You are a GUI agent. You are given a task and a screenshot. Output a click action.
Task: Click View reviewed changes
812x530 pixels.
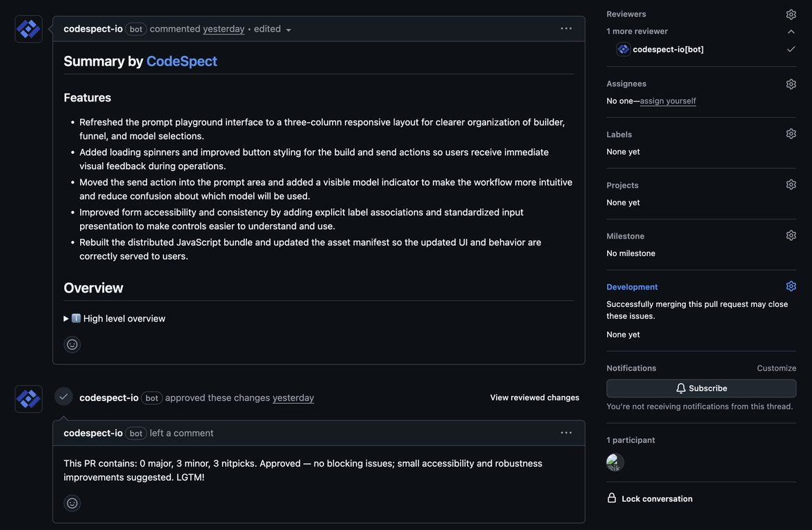(x=534, y=397)
